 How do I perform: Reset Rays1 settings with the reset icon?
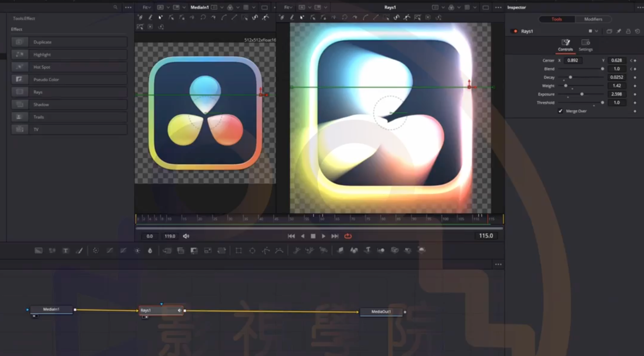coord(637,31)
